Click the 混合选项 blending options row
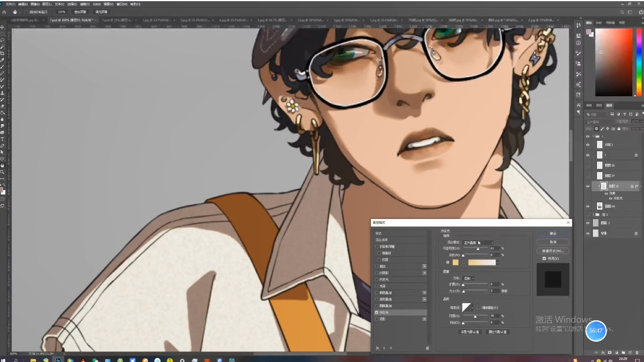The height and width of the screenshot is (362, 644). tap(400, 240)
